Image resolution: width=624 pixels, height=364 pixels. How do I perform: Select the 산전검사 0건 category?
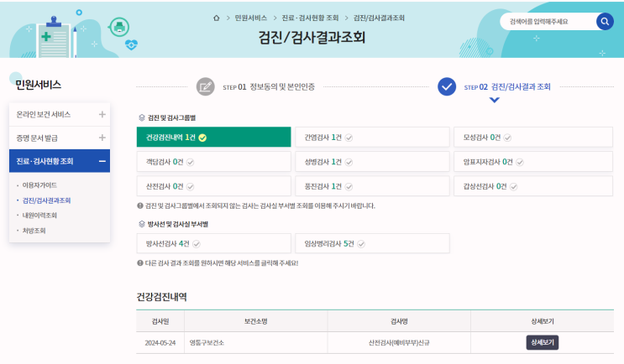(213, 186)
